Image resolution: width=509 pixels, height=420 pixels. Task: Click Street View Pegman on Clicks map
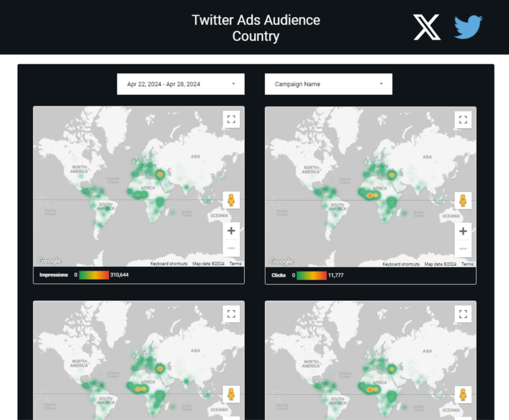click(463, 200)
